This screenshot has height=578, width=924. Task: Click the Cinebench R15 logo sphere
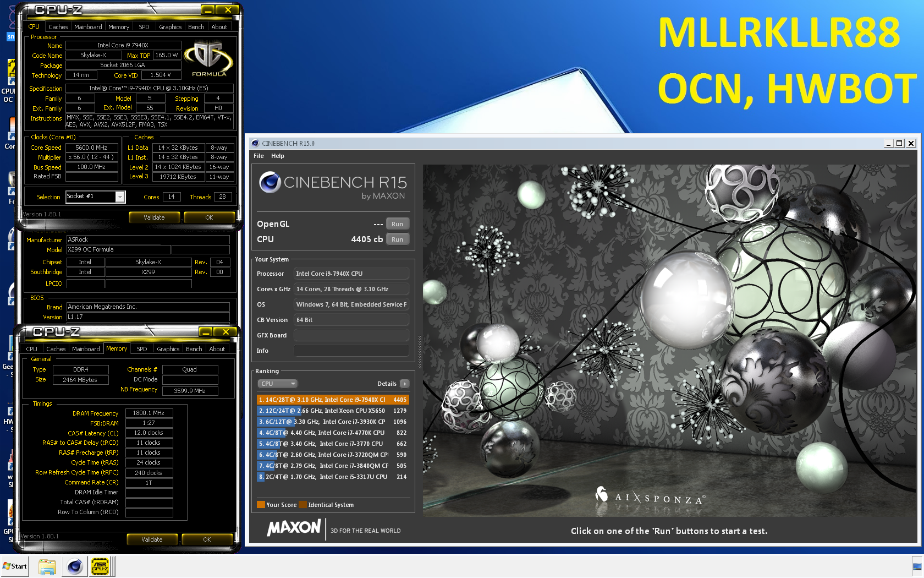pos(270,182)
